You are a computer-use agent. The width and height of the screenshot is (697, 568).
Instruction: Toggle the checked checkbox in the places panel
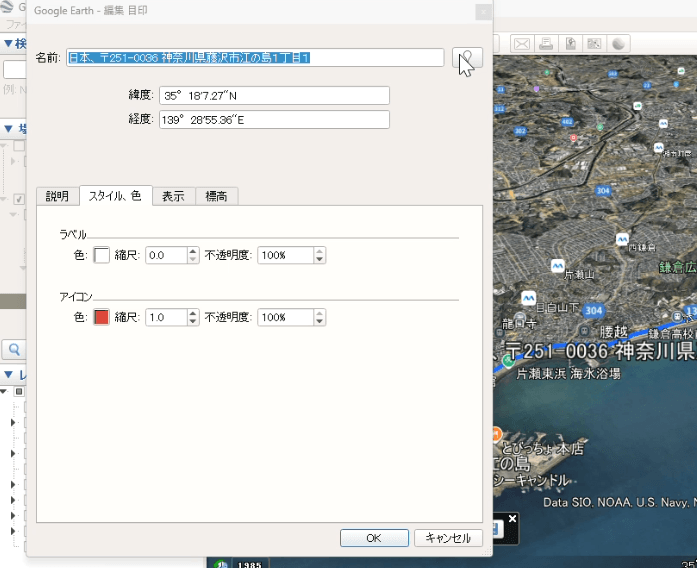coord(19,199)
